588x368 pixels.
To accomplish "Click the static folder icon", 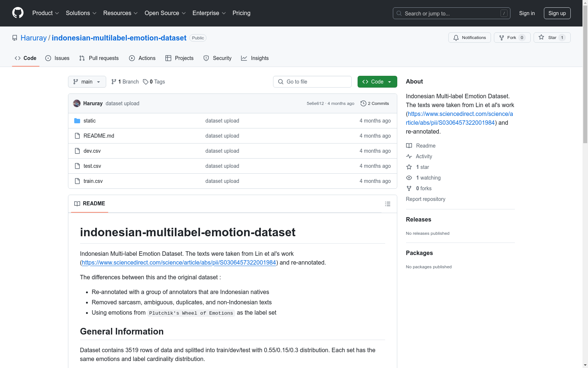I will coord(77,121).
